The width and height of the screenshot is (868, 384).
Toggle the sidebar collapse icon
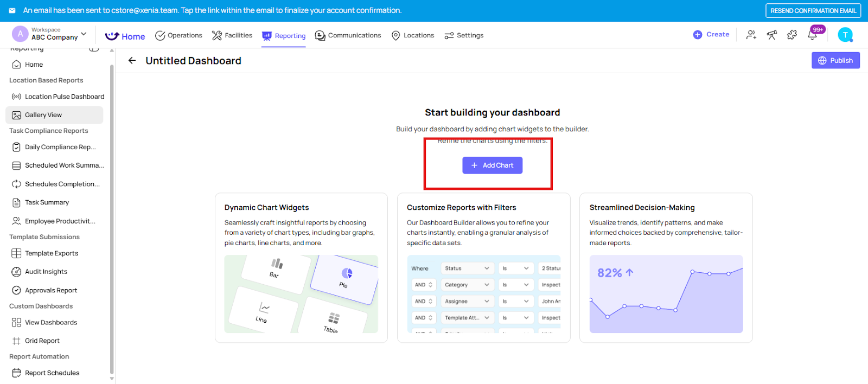(94, 49)
